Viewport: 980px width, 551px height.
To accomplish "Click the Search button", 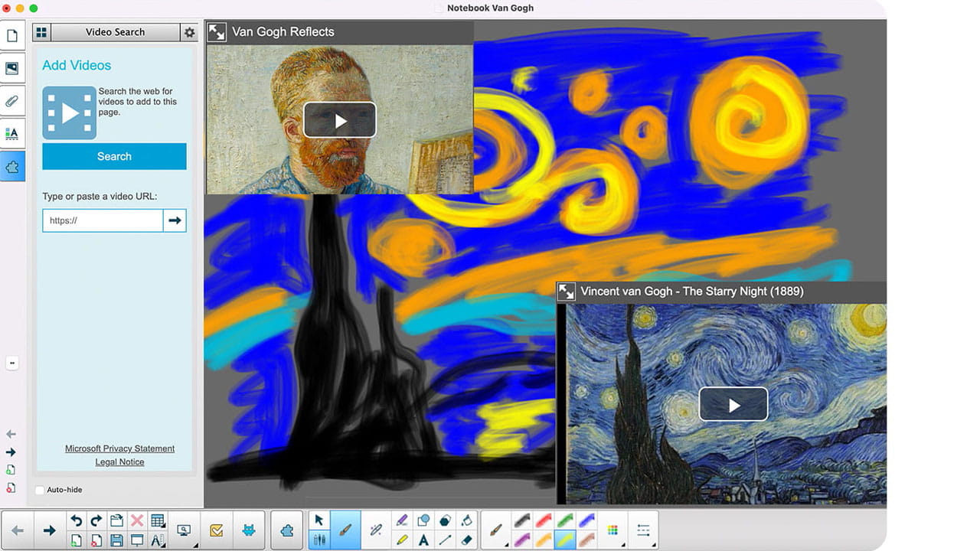I will 114,156.
